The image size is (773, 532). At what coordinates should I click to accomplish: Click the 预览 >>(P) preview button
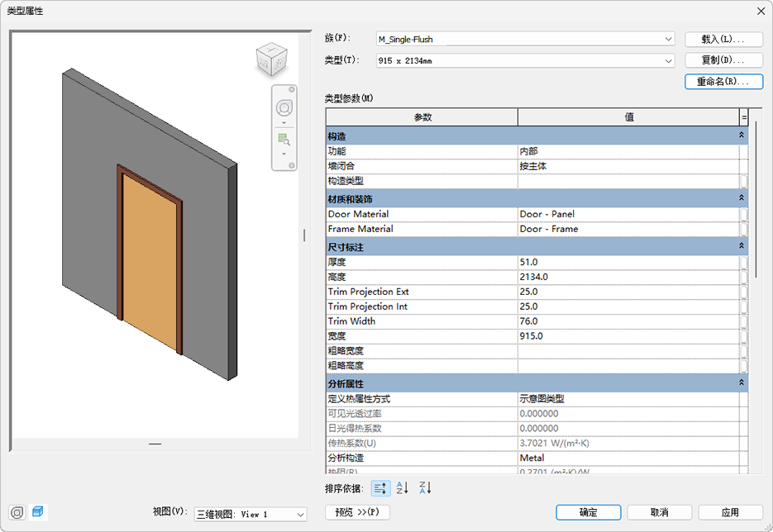pos(357,512)
